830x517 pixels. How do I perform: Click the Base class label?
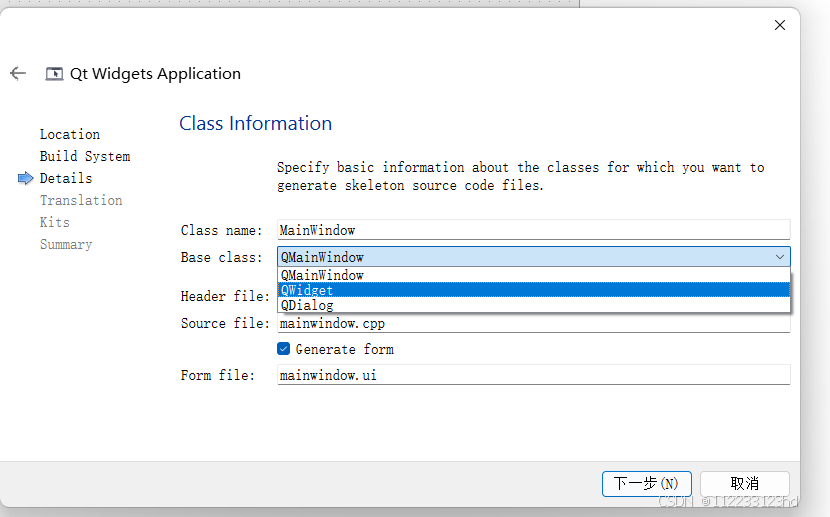(221, 257)
